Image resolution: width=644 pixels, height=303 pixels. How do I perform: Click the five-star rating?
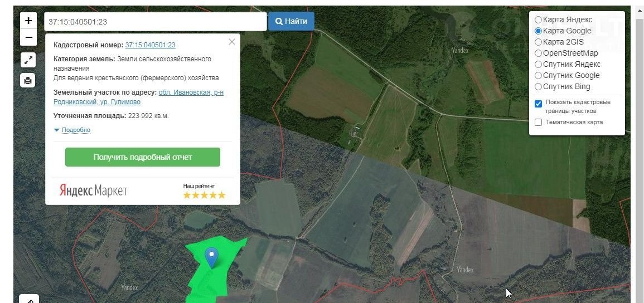point(204,195)
